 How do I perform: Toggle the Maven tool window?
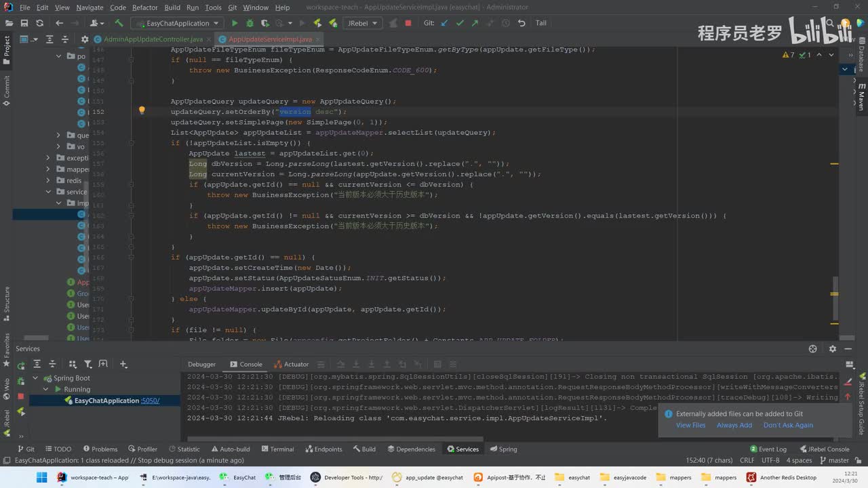pyautogui.click(x=861, y=96)
